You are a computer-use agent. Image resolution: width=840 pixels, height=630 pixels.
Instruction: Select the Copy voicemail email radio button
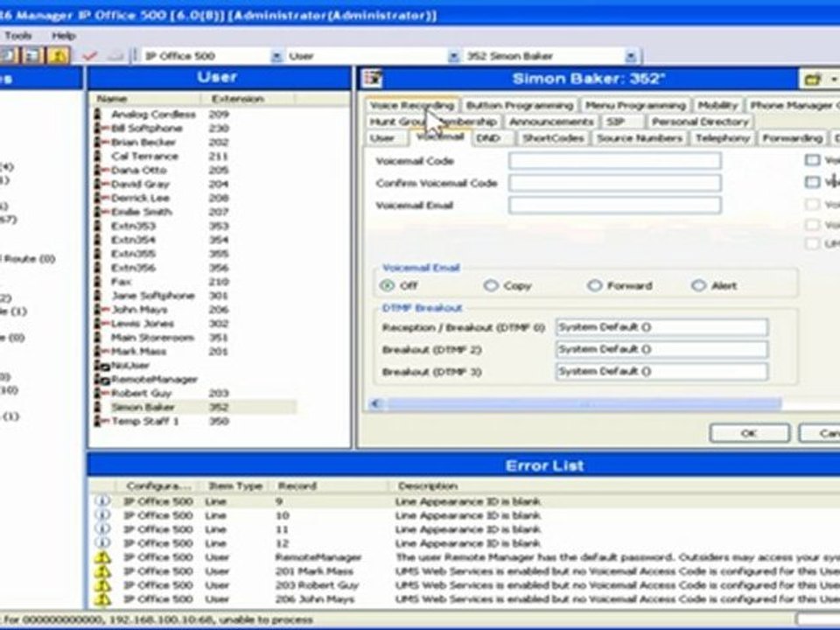pyautogui.click(x=491, y=285)
